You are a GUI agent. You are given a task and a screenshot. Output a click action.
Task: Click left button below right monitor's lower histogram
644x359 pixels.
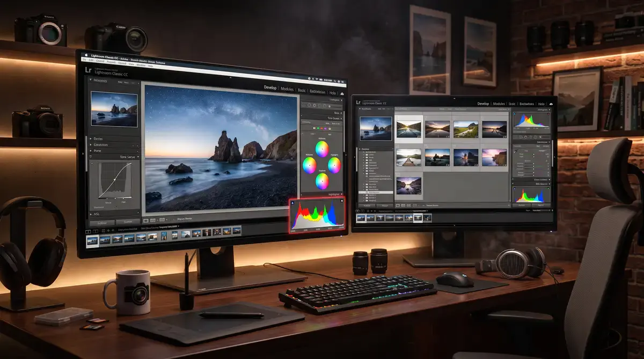pos(522,205)
